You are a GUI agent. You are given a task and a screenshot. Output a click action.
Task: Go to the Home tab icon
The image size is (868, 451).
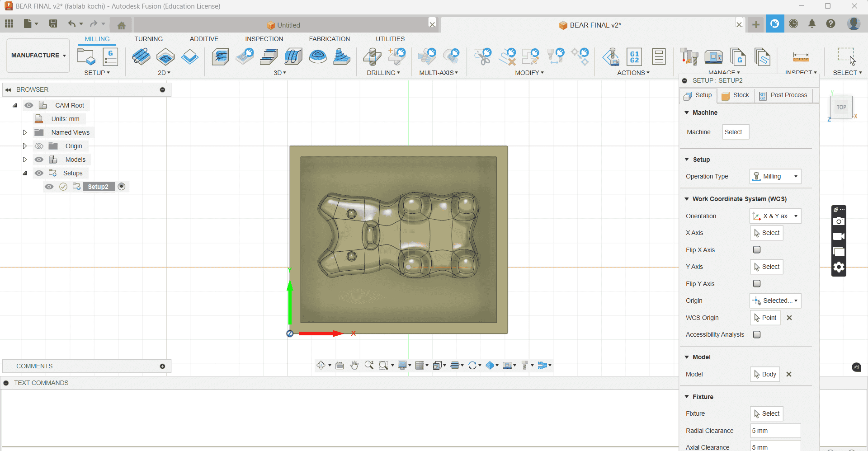pyautogui.click(x=121, y=25)
